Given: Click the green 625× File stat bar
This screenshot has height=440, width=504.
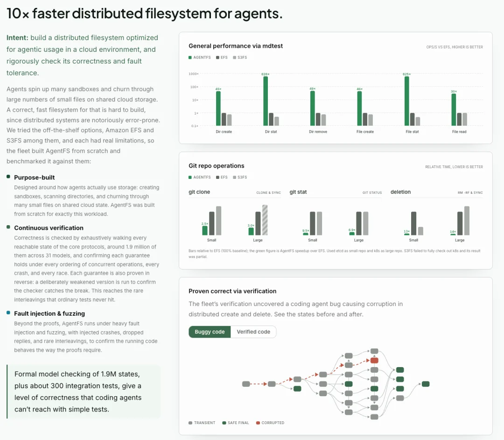Looking at the screenshot, I should [406, 101].
